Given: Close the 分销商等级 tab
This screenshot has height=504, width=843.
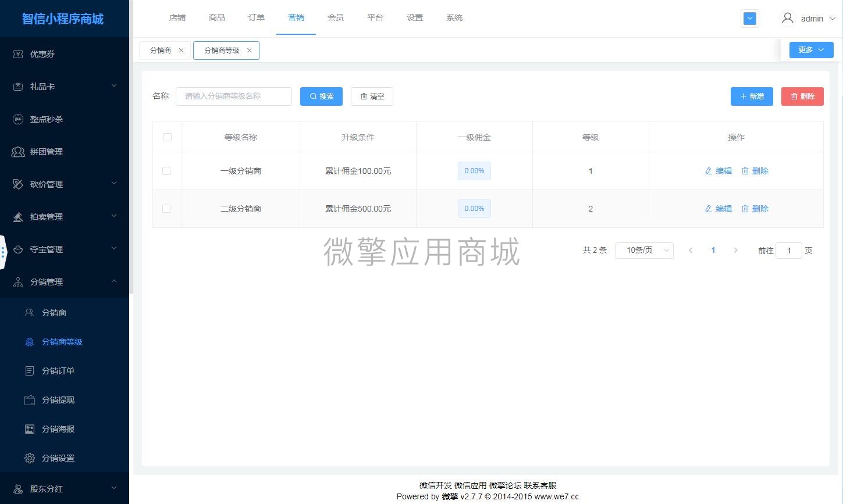Looking at the screenshot, I should click(250, 51).
